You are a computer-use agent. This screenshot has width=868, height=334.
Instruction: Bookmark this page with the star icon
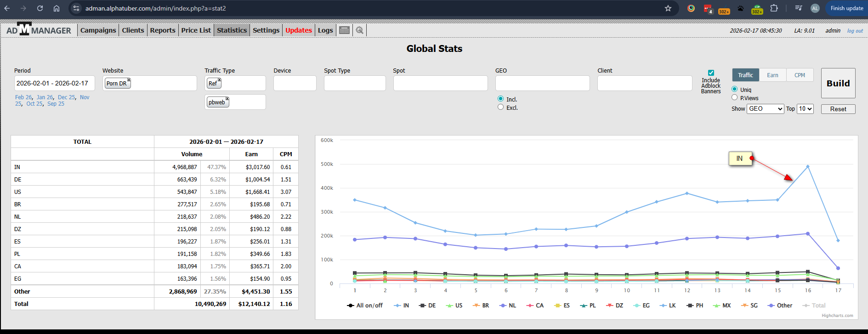click(668, 8)
